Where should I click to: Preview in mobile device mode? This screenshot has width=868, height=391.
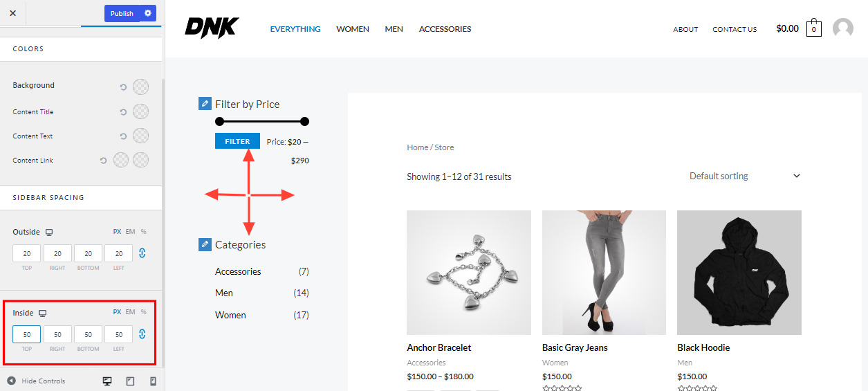coord(153,381)
